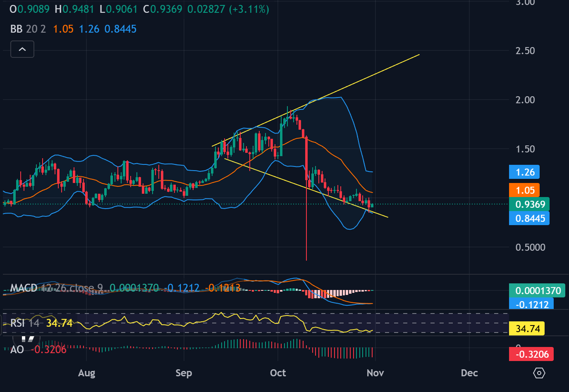Viewport: 569px width, 392px height.
Task: Click the red -0.3206 AO value tag
Action: pyautogui.click(x=531, y=354)
